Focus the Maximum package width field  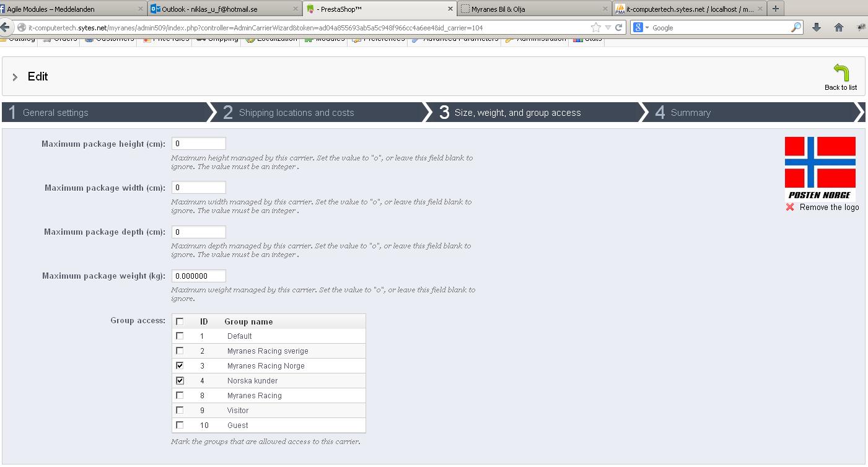pos(199,188)
